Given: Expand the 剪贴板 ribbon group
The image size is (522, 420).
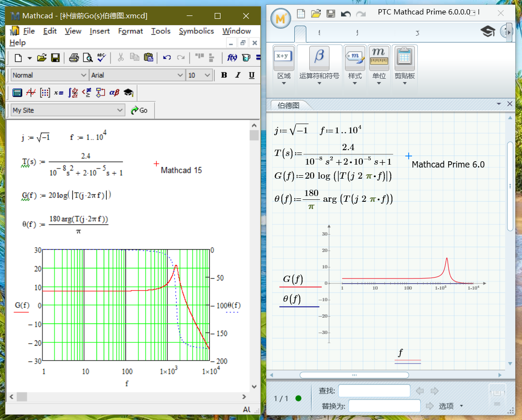Looking at the screenshot, I should [405, 83].
